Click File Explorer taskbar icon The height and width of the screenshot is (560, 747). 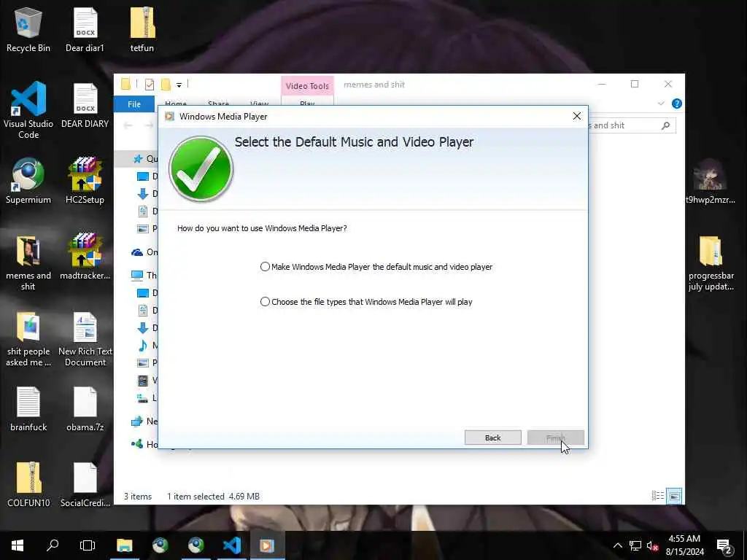[x=124, y=545]
